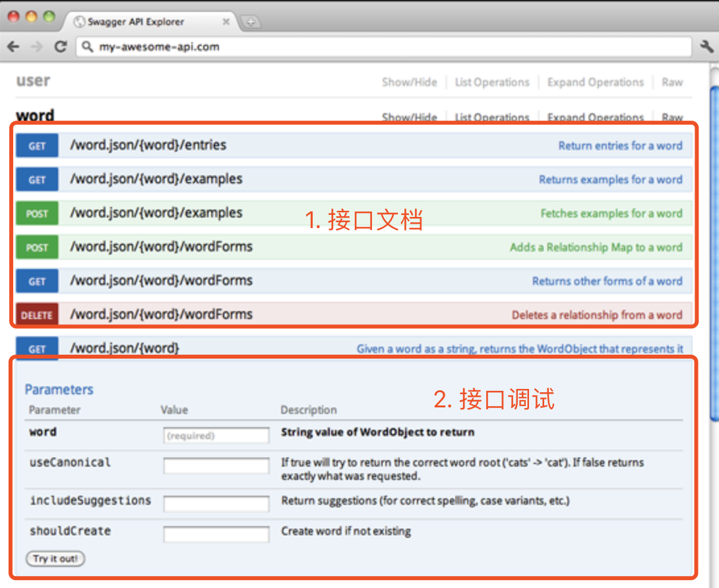Open the wrench settings menu
This screenshot has height=588, width=719.
coord(706,47)
